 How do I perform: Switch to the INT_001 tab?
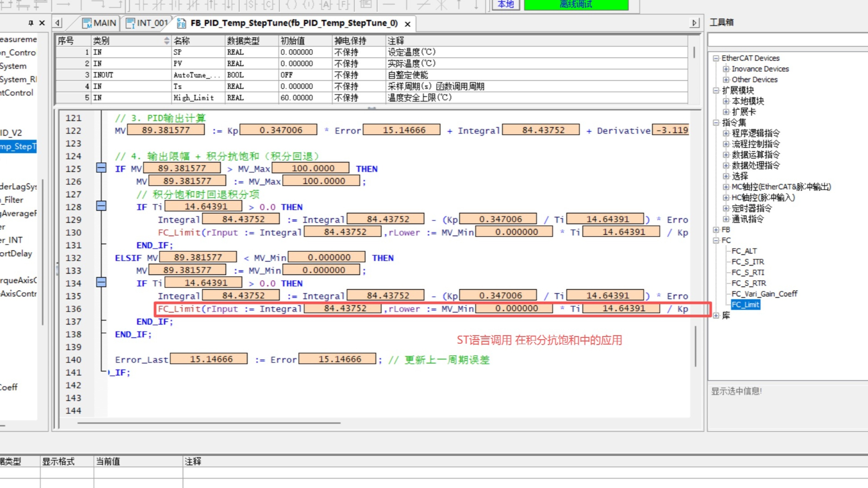pyautogui.click(x=152, y=23)
